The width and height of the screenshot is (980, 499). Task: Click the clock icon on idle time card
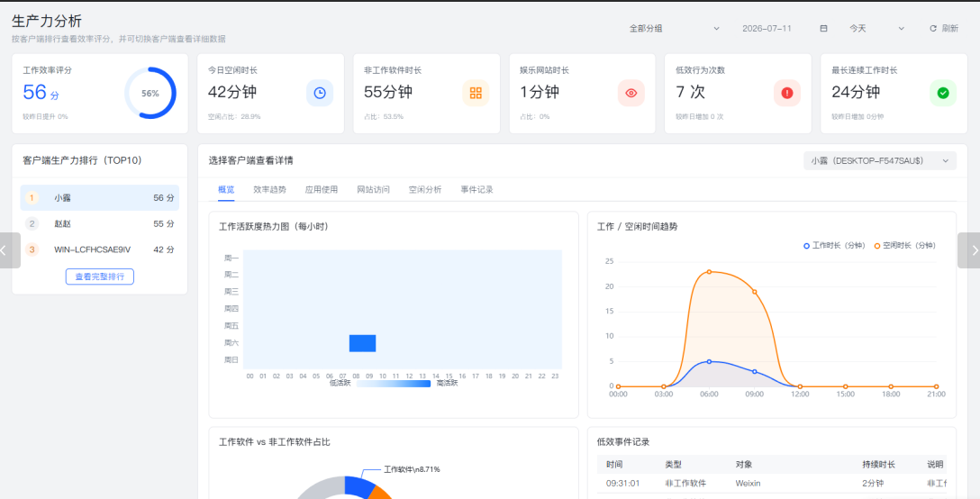click(320, 93)
